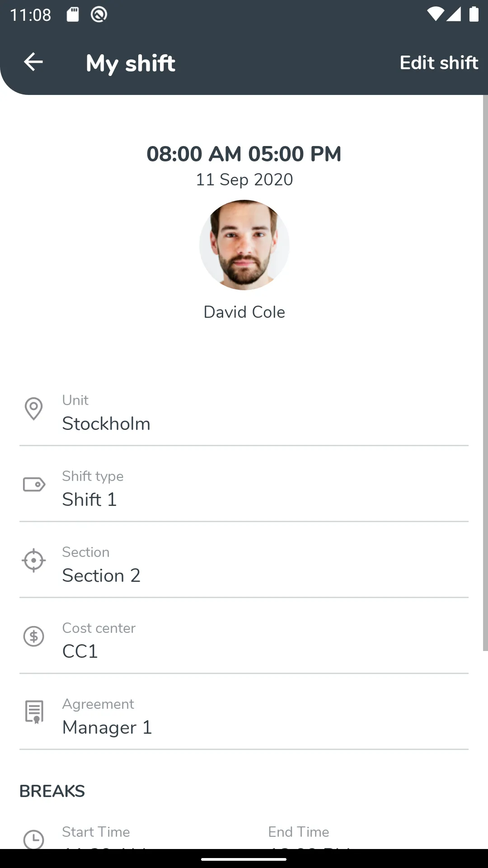Tap the back arrow icon
This screenshot has width=488, height=868.
33,62
